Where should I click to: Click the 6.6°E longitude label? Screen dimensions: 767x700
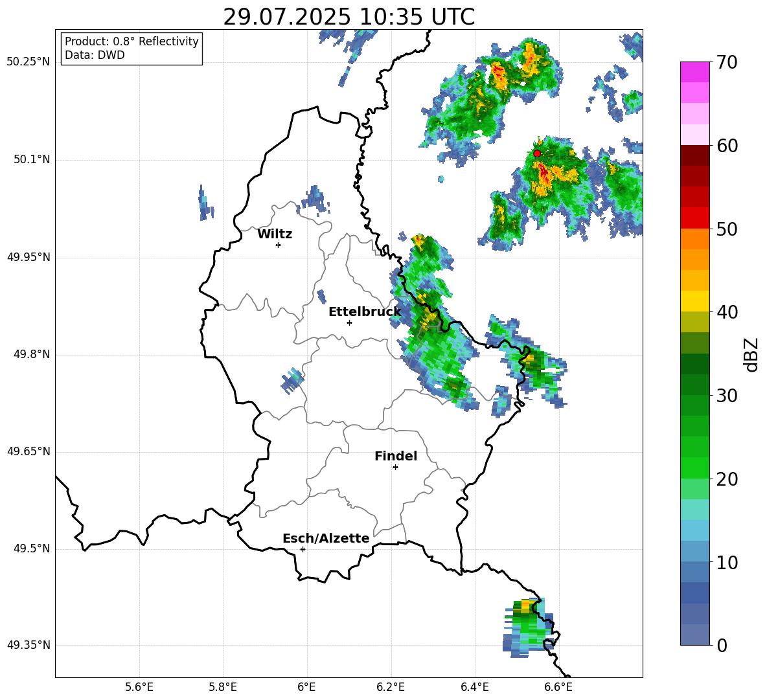pyautogui.click(x=558, y=687)
